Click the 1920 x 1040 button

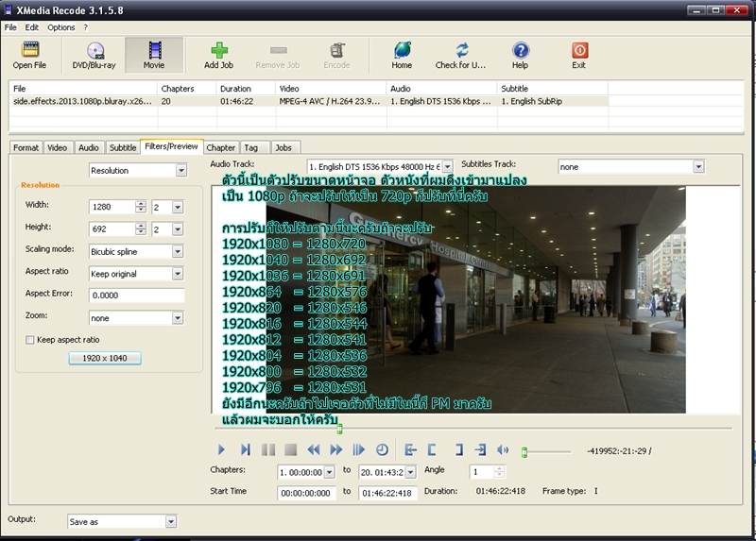[105, 358]
